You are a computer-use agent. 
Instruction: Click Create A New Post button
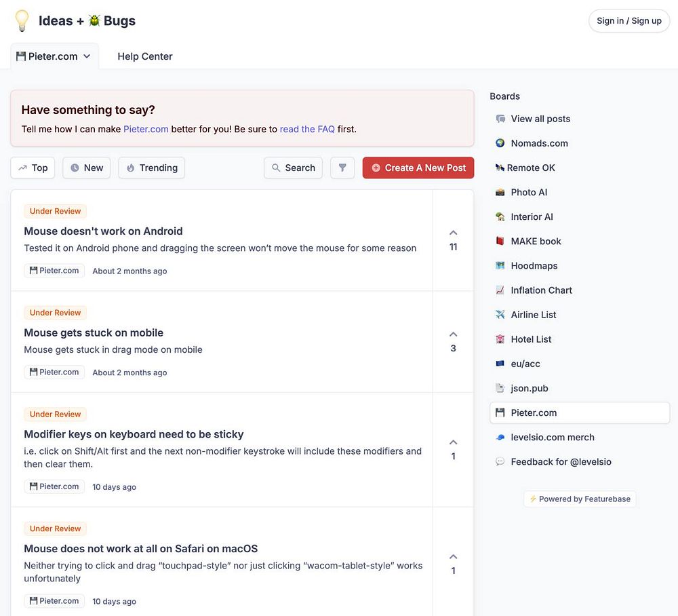pyautogui.click(x=418, y=168)
